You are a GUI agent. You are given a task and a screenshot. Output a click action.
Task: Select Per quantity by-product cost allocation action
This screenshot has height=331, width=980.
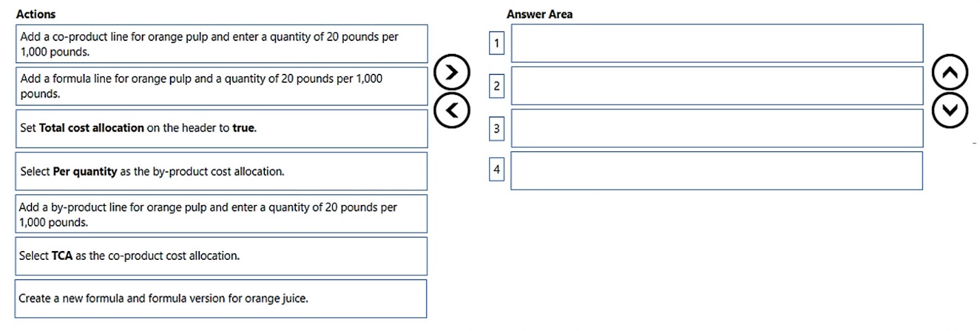point(221,171)
